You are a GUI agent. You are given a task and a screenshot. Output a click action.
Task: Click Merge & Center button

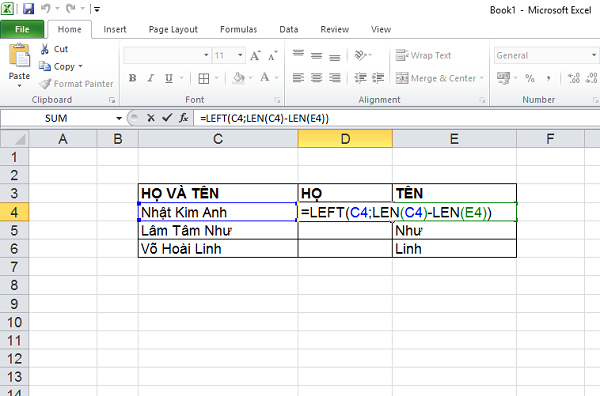pos(435,78)
